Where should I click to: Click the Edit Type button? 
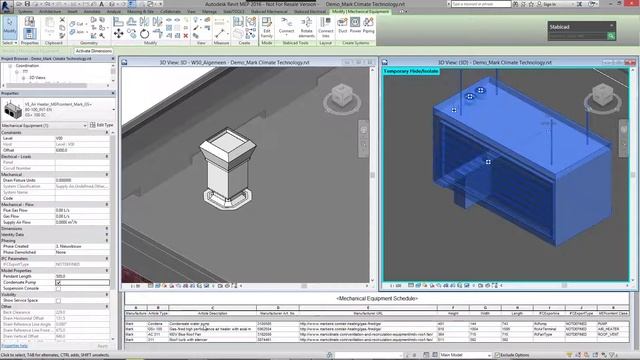click(x=102, y=125)
